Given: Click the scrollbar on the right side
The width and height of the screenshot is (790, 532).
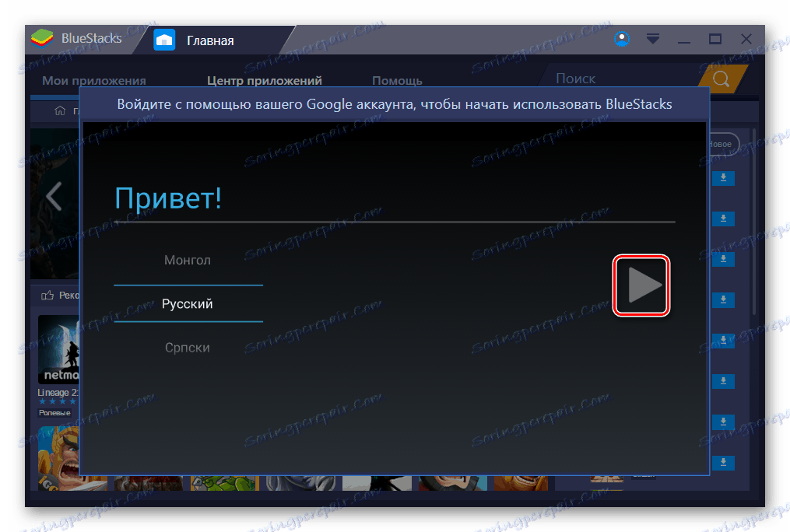Looking at the screenshot, I should 753,222.
